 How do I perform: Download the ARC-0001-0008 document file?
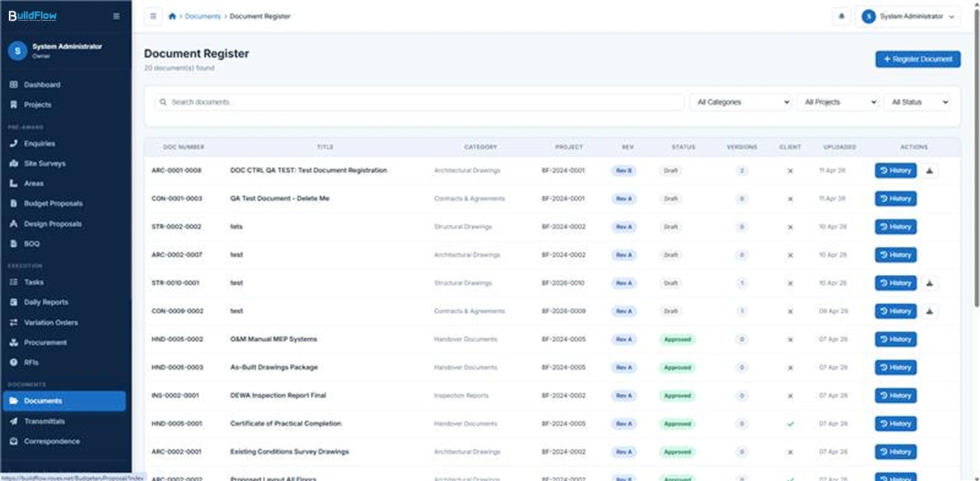930,170
